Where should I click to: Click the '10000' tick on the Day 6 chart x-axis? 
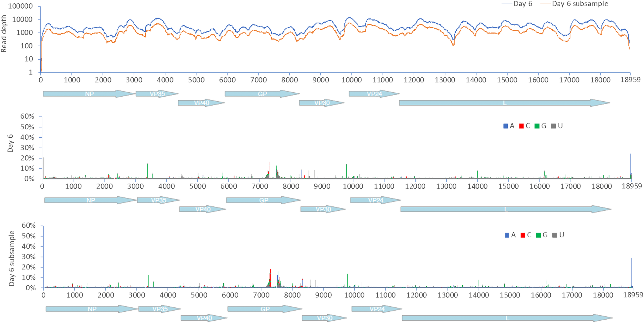pyautogui.click(x=353, y=186)
